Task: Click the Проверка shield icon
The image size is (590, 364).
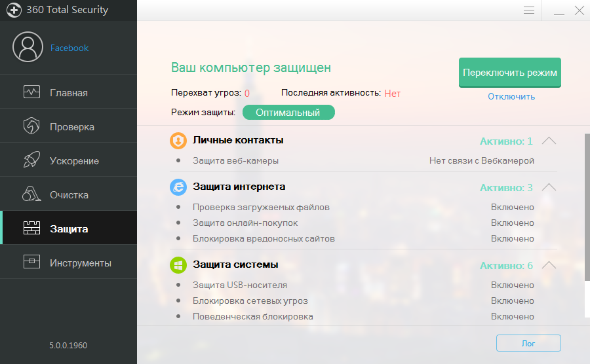Action: pos(31,126)
